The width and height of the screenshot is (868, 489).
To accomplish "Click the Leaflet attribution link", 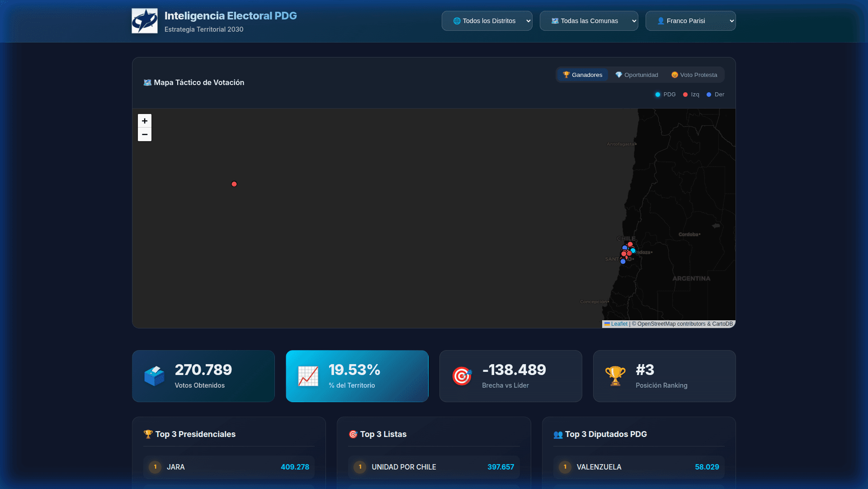I will [x=619, y=323].
